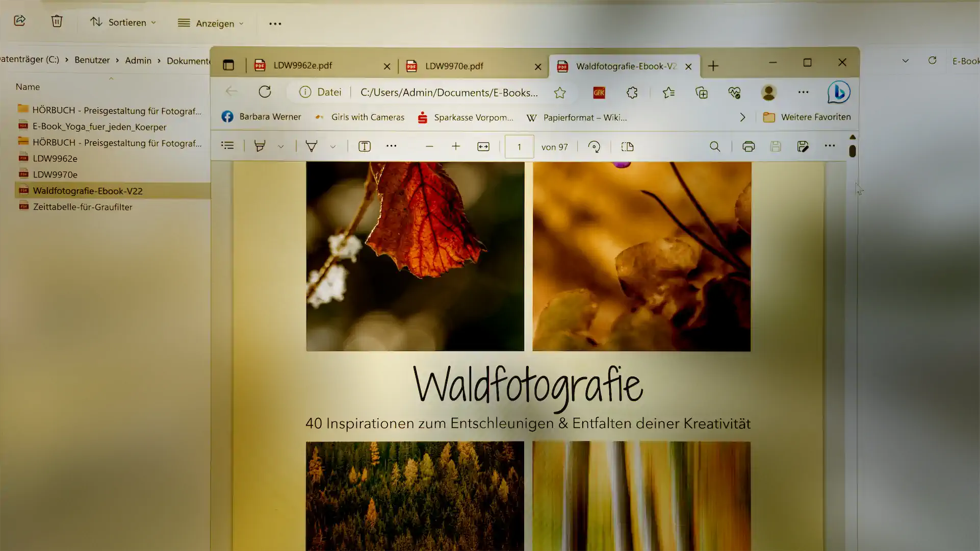Open the Weitere Favoriten folder
The height and width of the screenshot is (551, 980).
(x=807, y=117)
